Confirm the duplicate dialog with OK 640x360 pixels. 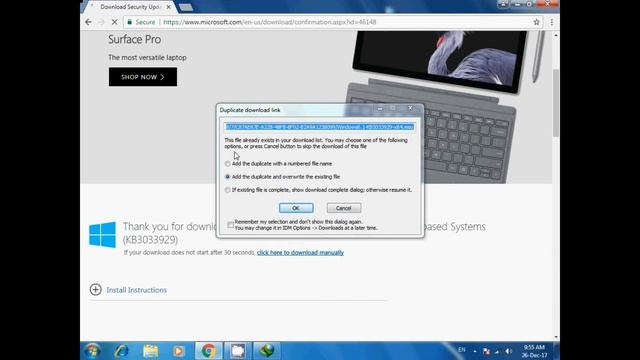coord(296,208)
